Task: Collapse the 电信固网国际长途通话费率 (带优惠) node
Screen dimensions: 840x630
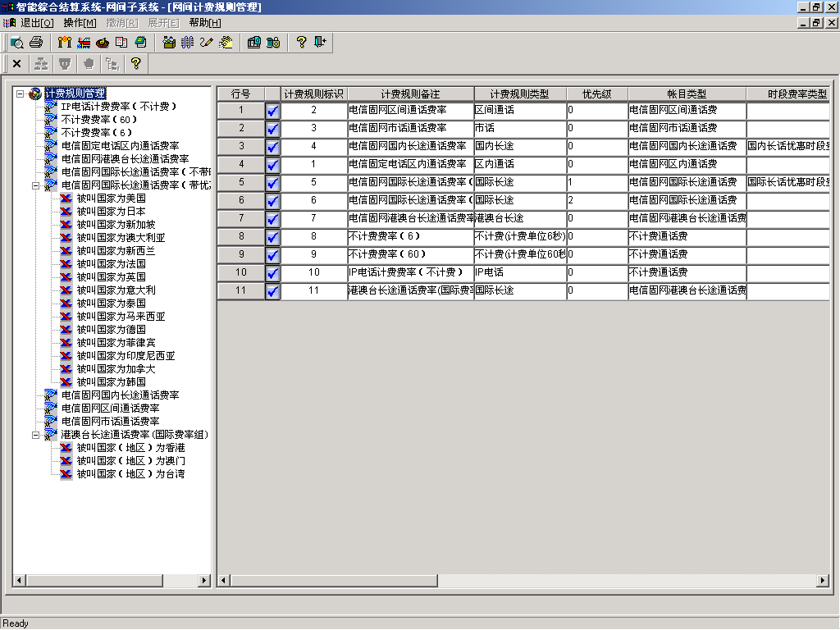Action: (36, 185)
